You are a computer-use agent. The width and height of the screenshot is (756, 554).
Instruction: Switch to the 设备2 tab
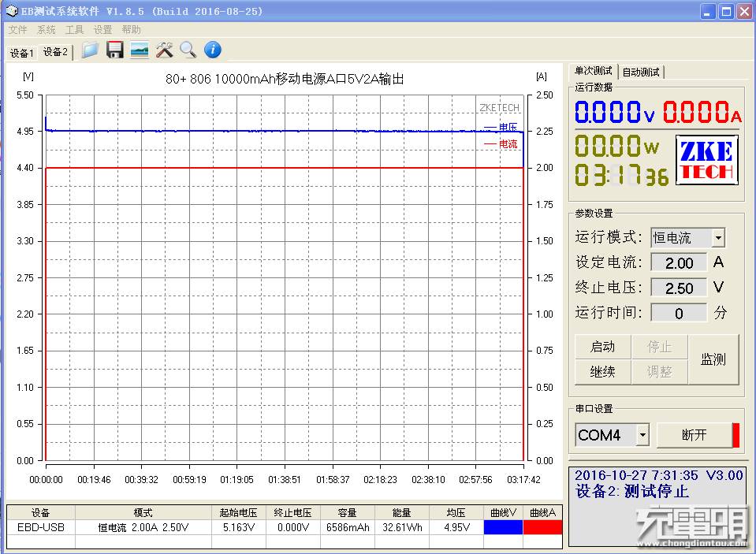55,51
